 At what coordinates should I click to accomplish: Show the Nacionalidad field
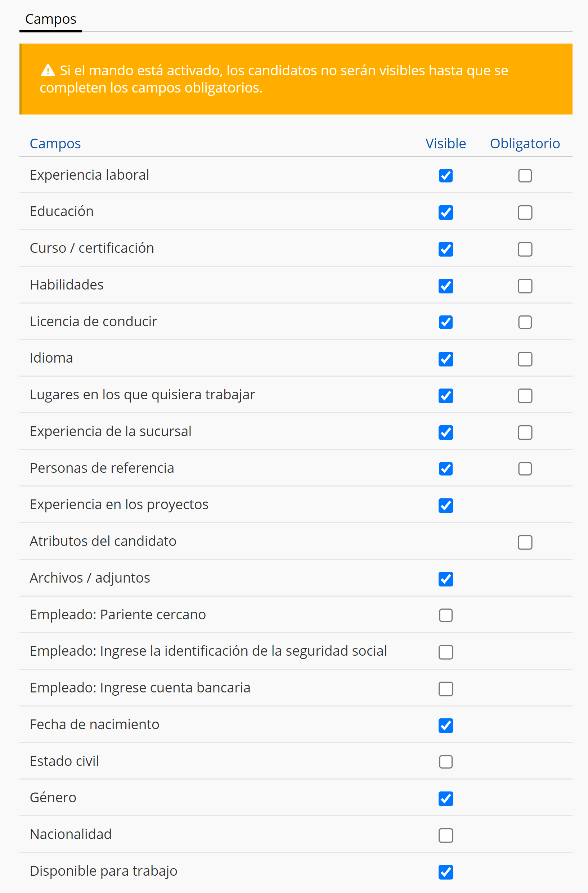[445, 836]
